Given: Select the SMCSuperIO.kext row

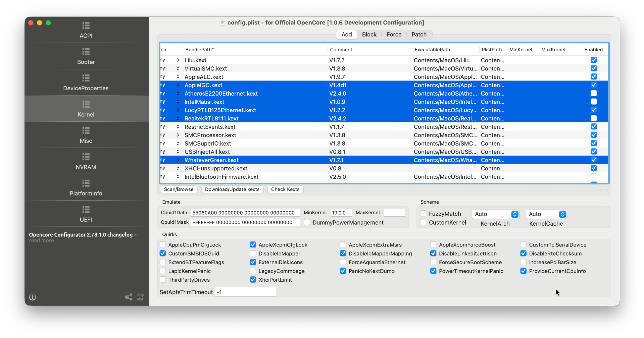Looking at the screenshot, I should (x=384, y=144).
